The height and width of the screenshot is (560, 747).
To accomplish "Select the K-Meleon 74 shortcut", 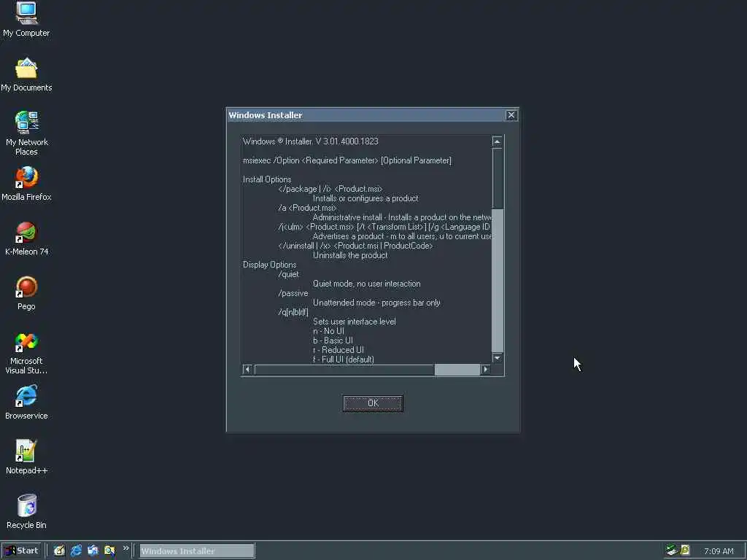I will [x=27, y=238].
